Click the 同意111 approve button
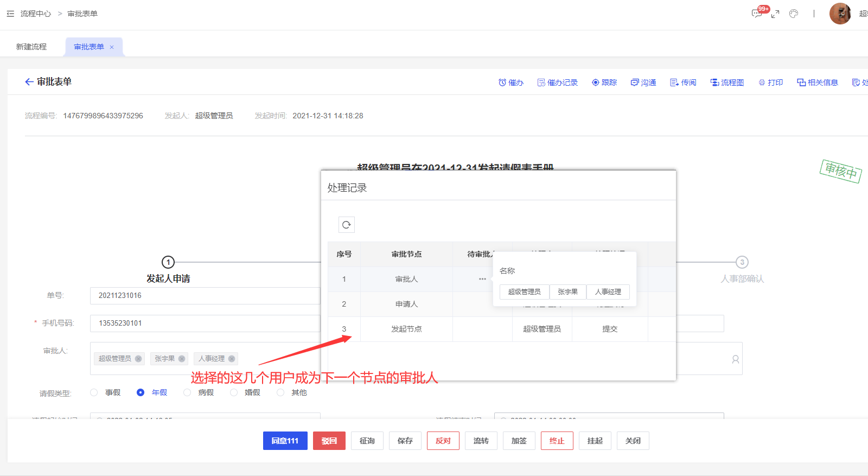Viewport: 868px width, 476px height. pyautogui.click(x=285, y=441)
